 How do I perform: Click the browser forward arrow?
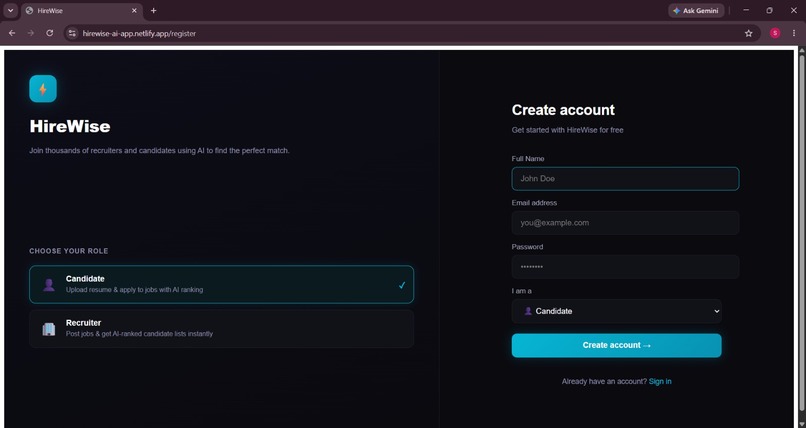tap(31, 33)
